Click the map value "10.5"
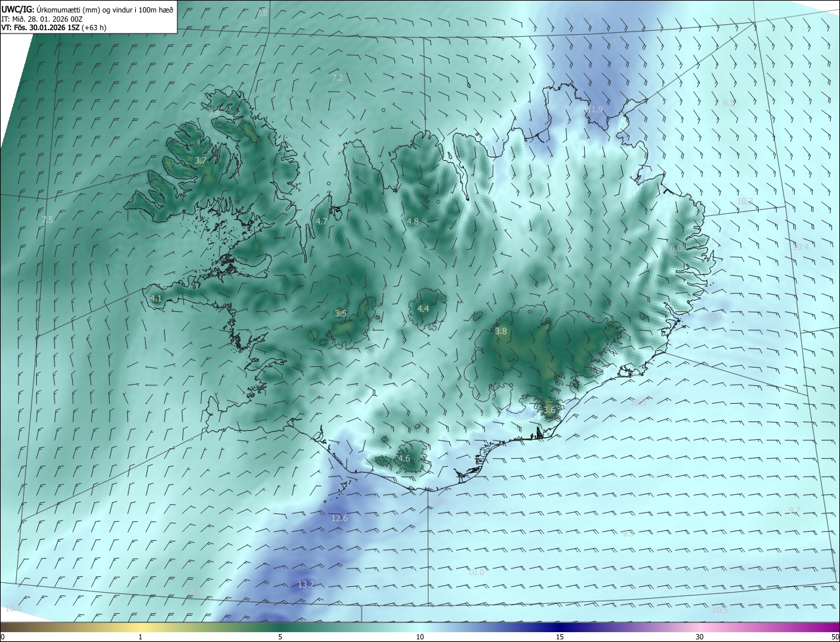 pyautogui.click(x=720, y=610)
